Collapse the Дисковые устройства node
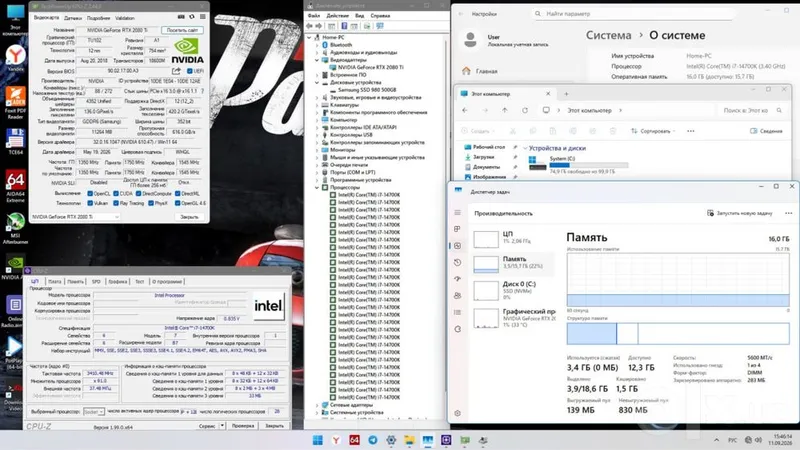The width and height of the screenshot is (800, 450). pyautogui.click(x=317, y=82)
